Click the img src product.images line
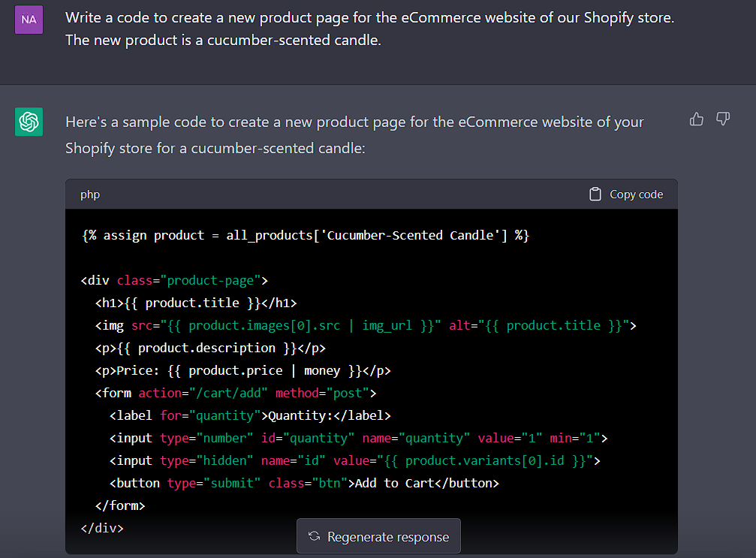Image resolution: width=756 pixels, height=558 pixels. (x=366, y=325)
